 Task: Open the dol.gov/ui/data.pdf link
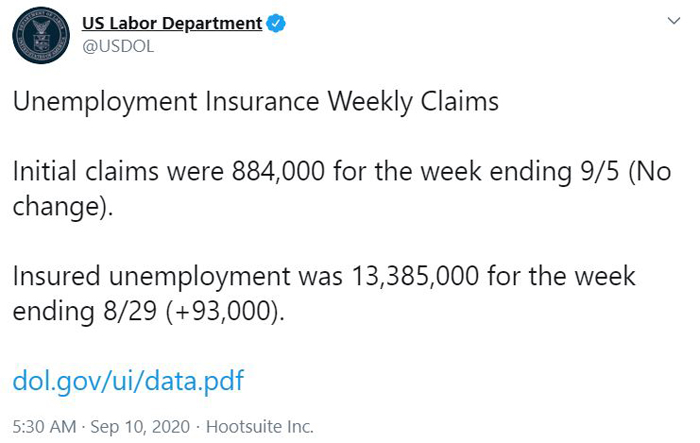pos(128,380)
